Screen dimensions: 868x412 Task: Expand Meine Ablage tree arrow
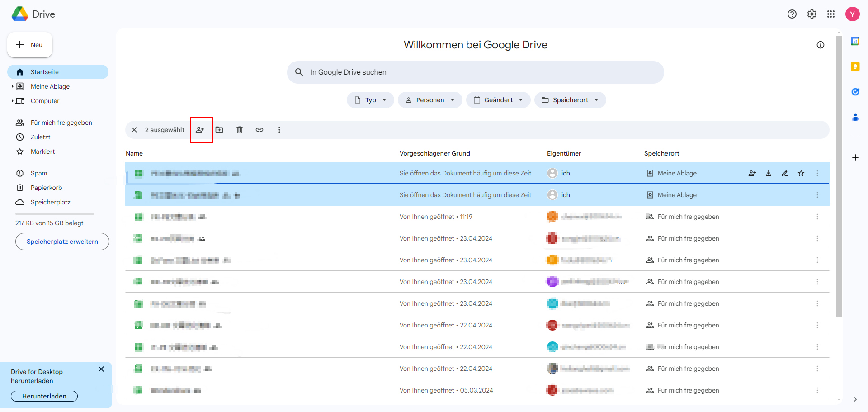tap(12, 86)
